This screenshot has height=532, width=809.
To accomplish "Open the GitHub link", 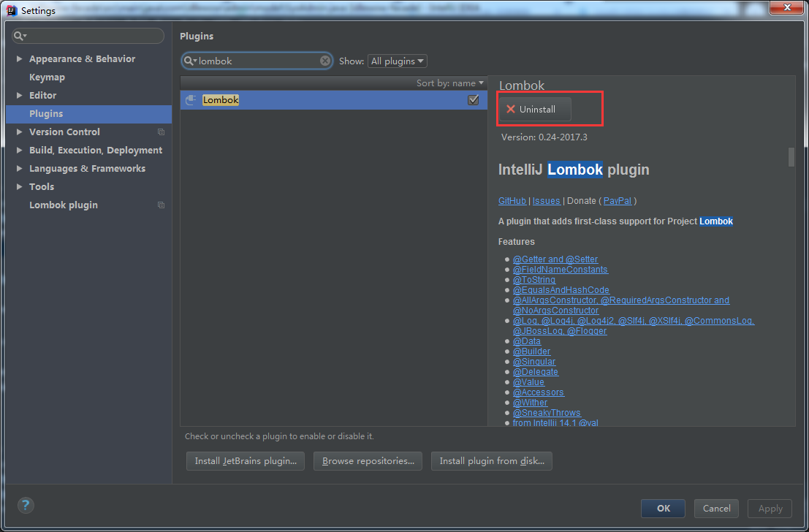I will pyautogui.click(x=512, y=201).
